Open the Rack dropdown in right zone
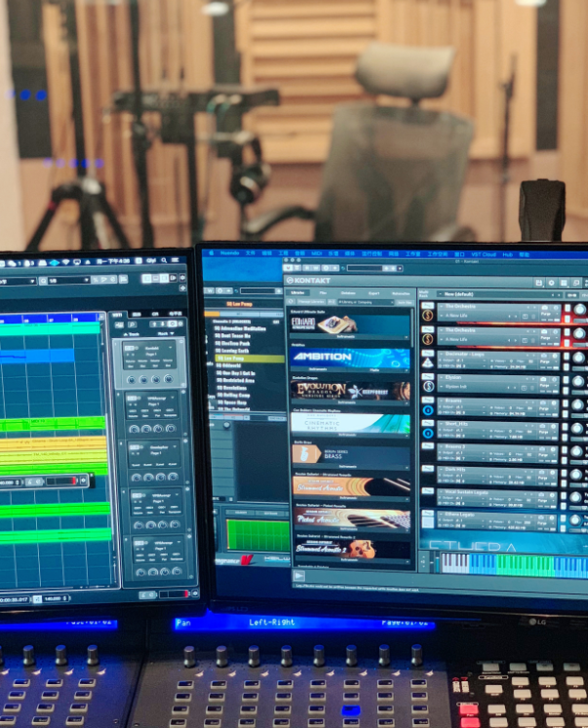Viewport: 588px width, 728px height. coord(166,333)
